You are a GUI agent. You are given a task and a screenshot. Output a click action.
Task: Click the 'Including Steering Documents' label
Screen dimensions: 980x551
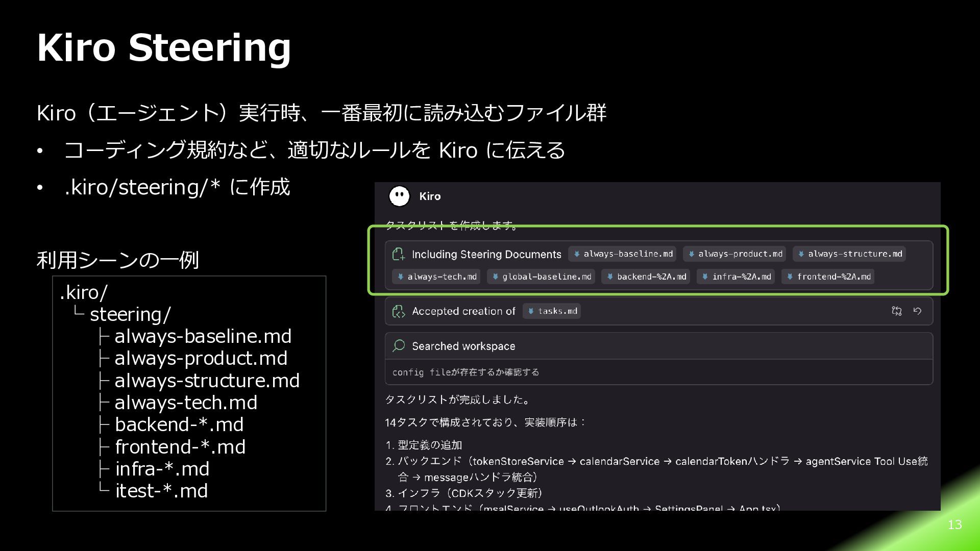point(486,254)
